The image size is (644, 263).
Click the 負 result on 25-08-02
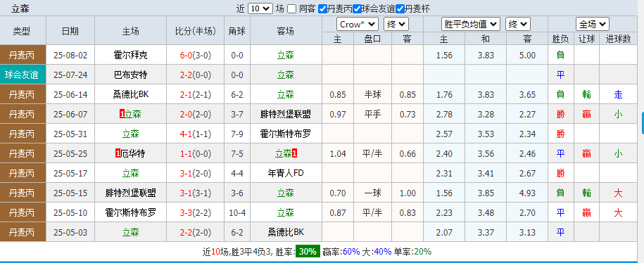[561, 55]
